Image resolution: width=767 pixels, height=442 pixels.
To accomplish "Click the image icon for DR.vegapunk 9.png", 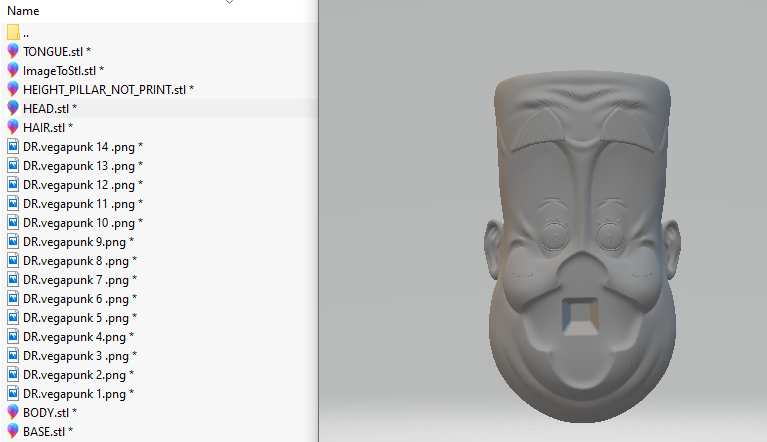I will point(13,242).
